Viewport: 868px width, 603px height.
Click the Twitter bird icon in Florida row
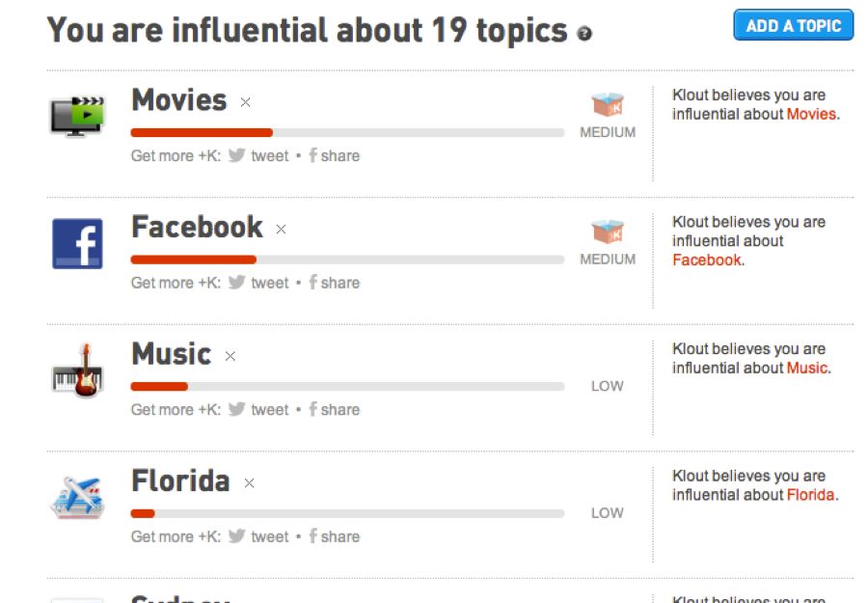pos(236,535)
